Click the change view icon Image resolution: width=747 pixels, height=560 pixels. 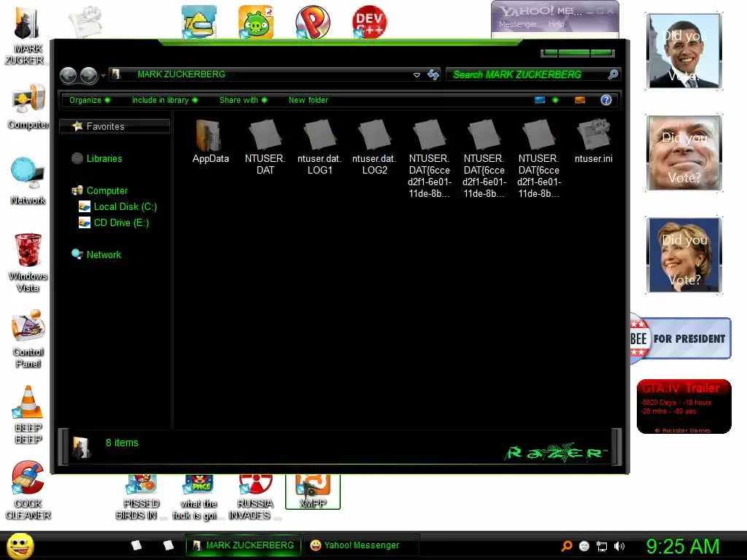(x=540, y=100)
